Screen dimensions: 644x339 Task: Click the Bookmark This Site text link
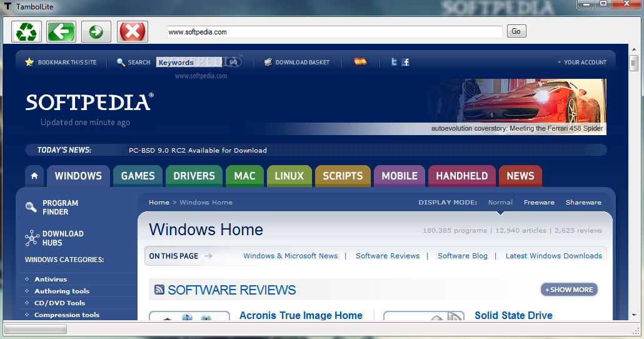coord(68,63)
